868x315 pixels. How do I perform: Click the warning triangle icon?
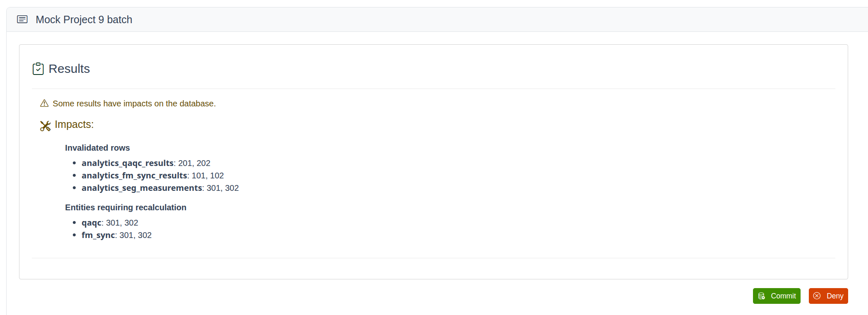click(x=44, y=103)
